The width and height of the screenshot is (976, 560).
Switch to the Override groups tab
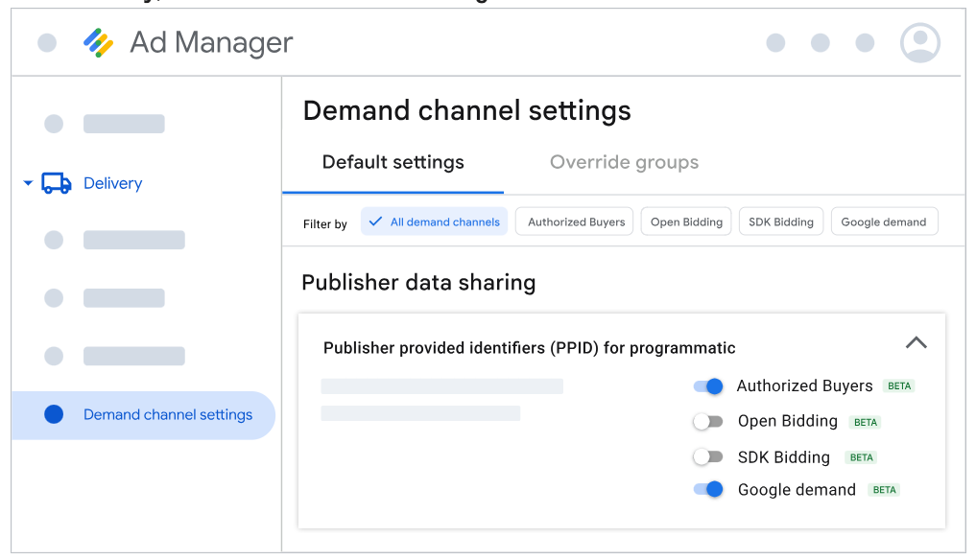point(625,162)
